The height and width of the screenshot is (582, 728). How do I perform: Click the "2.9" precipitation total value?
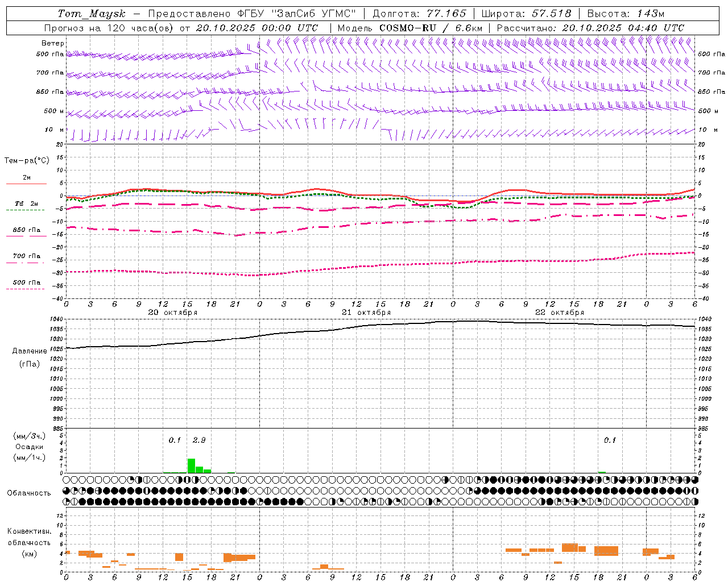point(199,440)
